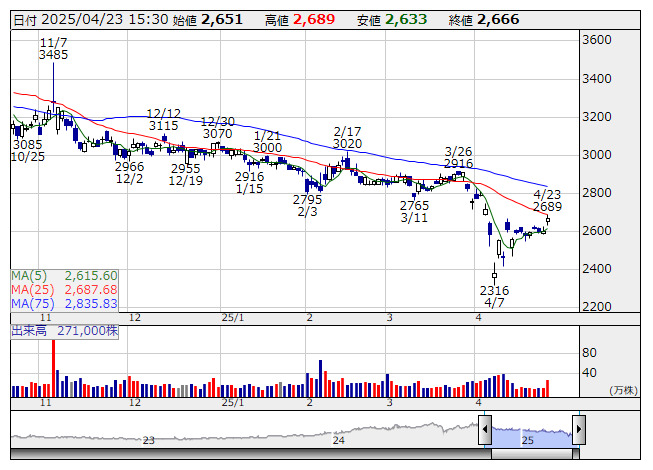653x470 pixels.
Task: Click the MA(25) 2,687.68 legend entry
Action: 65,289
